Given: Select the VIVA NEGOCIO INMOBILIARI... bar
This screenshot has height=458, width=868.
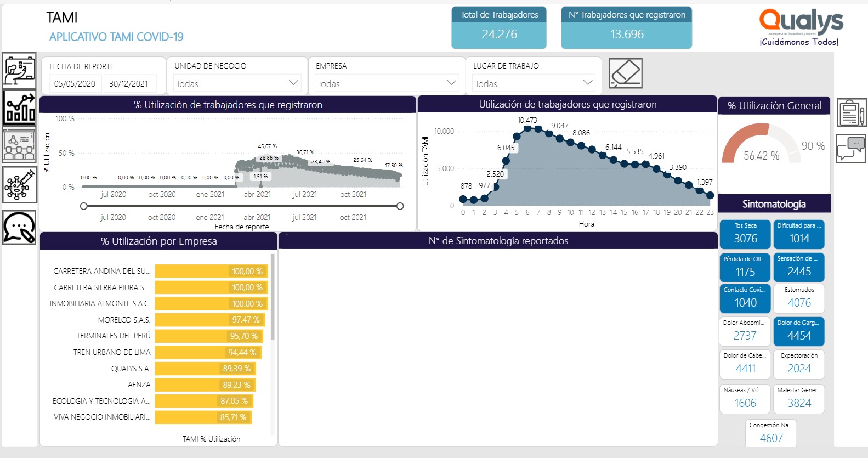Looking at the screenshot, I should coord(203,417).
